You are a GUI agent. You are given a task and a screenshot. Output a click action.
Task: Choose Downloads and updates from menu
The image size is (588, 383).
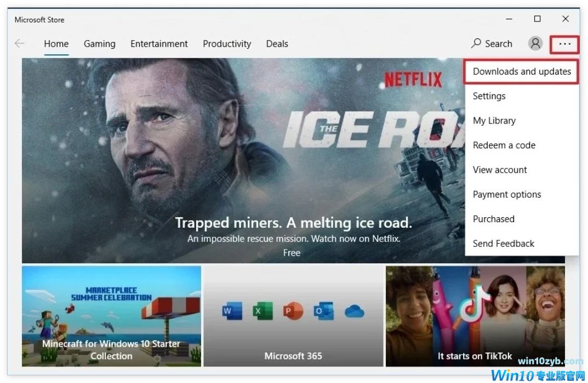(x=521, y=71)
